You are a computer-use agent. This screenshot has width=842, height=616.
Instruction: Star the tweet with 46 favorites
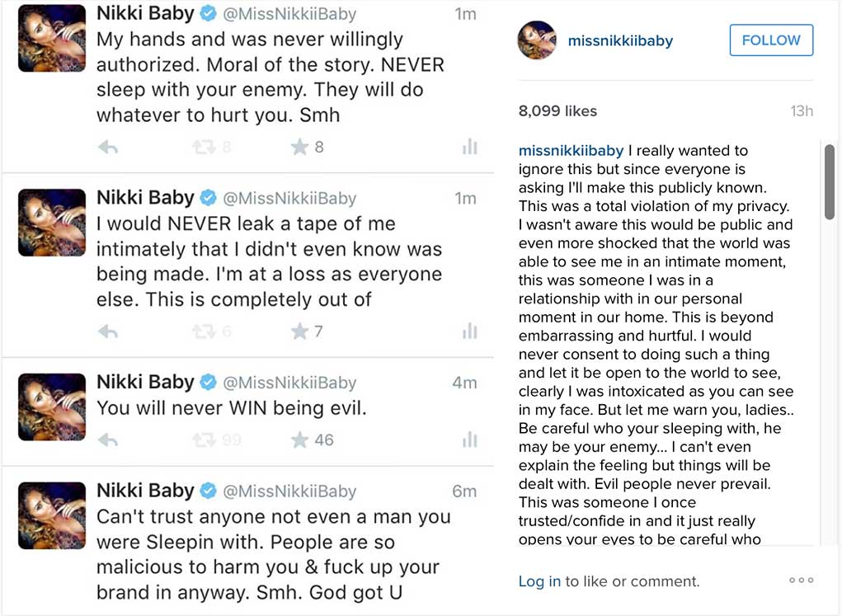coord(299,440)
